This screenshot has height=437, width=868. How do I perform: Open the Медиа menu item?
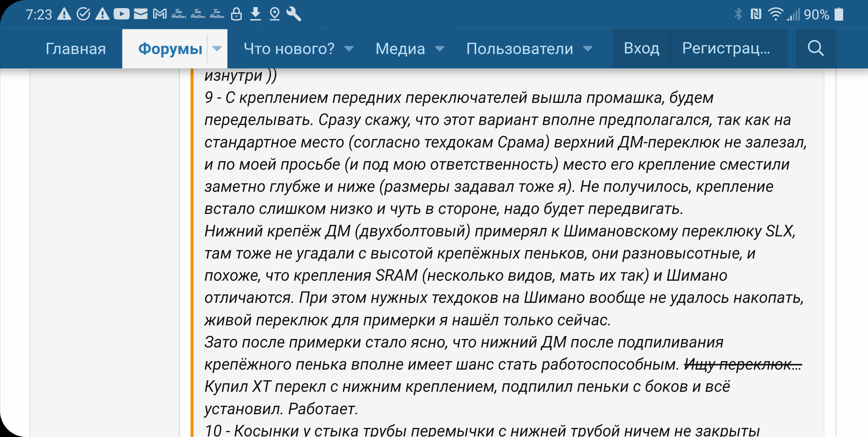[400, 49]
